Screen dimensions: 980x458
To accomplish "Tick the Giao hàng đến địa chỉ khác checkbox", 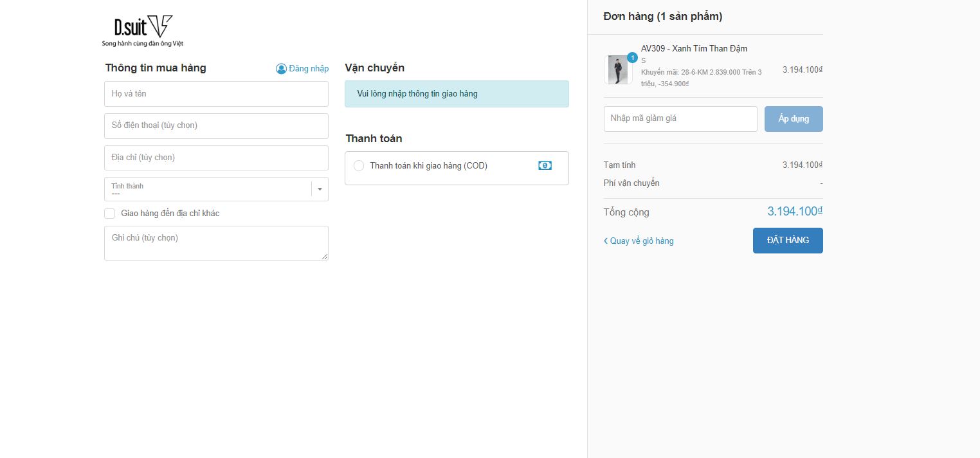I will (x=110, y=214).
